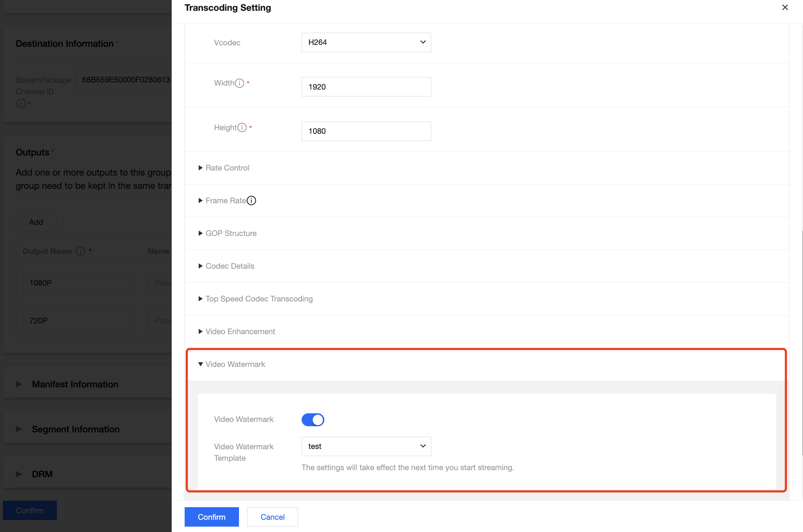
Task: Click the Width info icon
Action: [x=239, y=83]
